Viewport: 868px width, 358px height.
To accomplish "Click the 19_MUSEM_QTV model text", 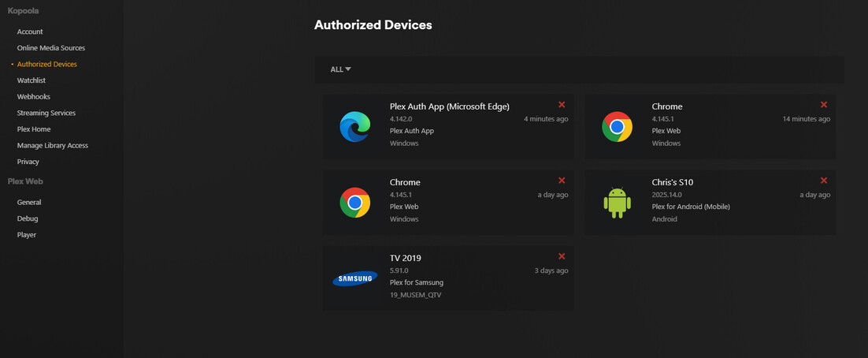I will [416, 295].
